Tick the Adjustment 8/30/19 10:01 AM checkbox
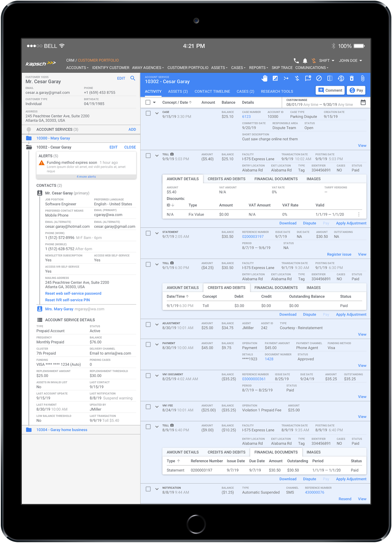 [x=148, y=325]
